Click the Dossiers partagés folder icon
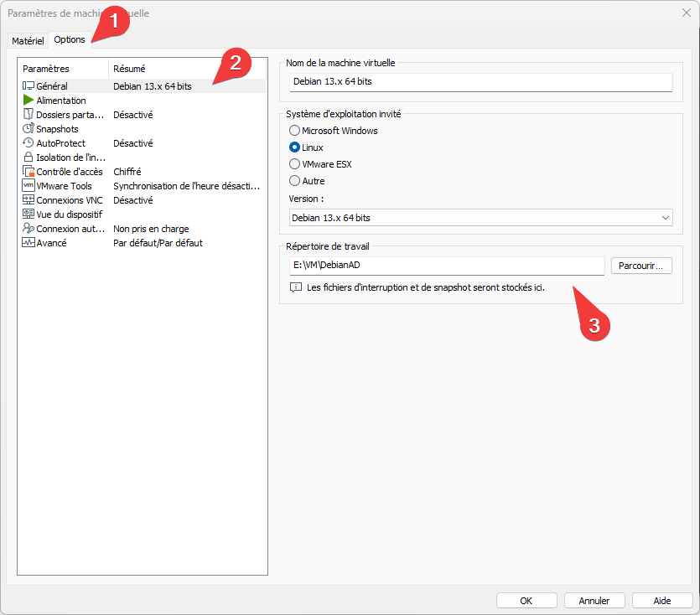 29,114
